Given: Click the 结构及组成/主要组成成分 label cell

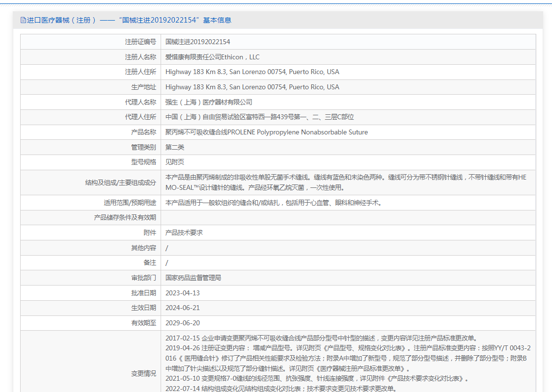Looking at the screenshot, I should [91, 183].
